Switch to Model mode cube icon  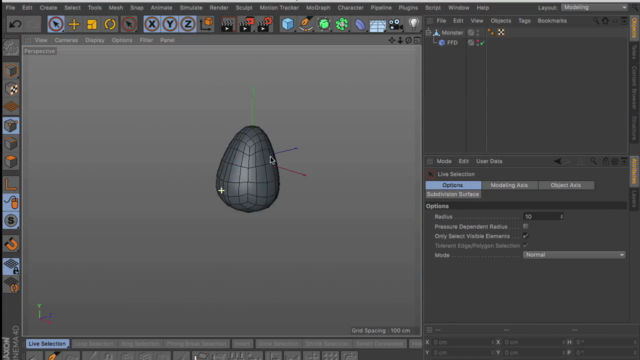pyautogui.click(x=11, y=71)
